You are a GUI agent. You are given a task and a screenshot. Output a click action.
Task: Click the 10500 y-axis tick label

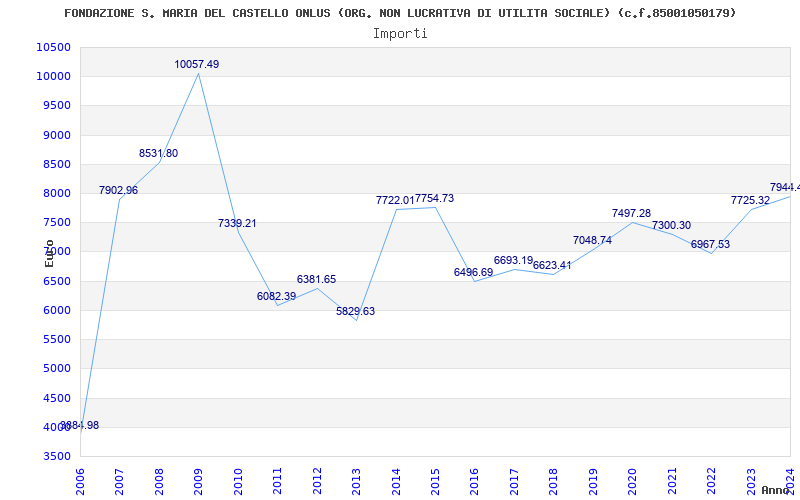pos(54,47)
